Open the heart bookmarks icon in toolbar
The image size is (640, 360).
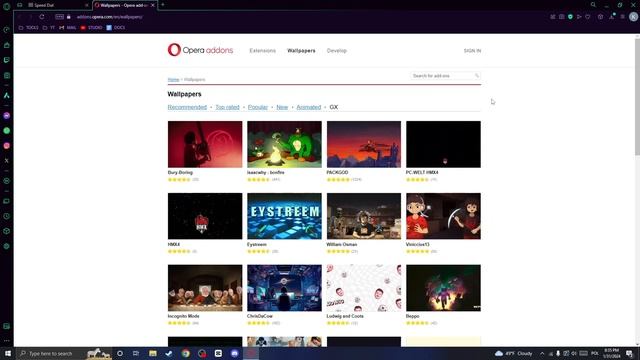(588, 17)
